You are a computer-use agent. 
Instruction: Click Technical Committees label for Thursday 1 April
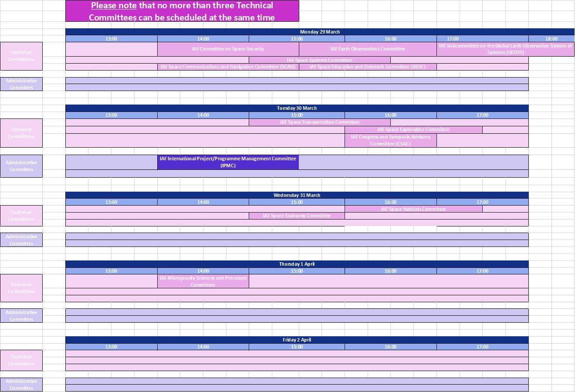click(21, 288)
